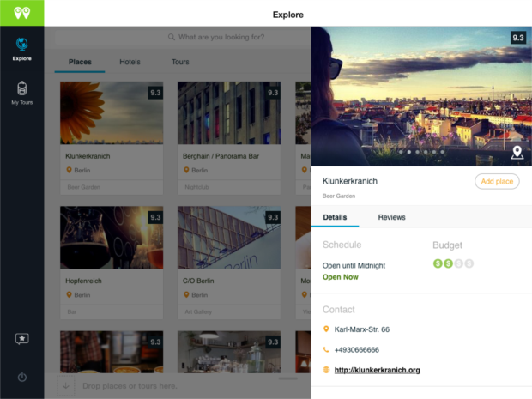Click the green map-pin app logo
Image resolution: width=532 pixels, height=399 pixels.
[21, 13]
